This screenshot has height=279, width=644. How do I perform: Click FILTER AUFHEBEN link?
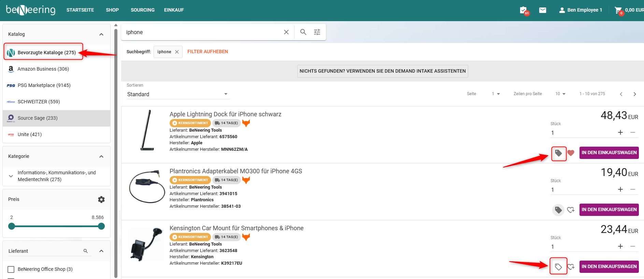point(207,52)
